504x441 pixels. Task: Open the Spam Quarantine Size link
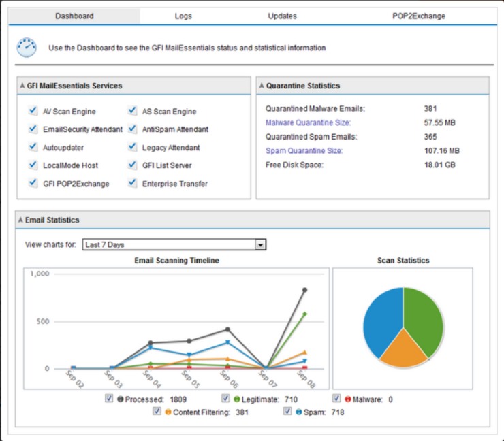click(304, 151)
